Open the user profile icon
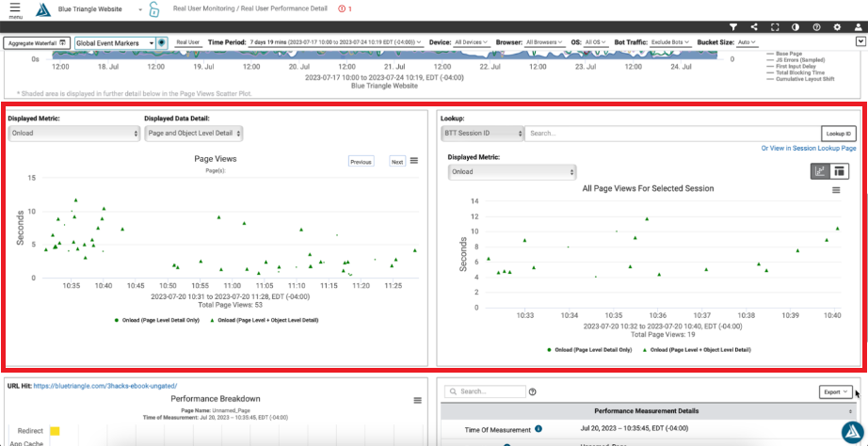 pyautogui.click(x=857, y=26)
